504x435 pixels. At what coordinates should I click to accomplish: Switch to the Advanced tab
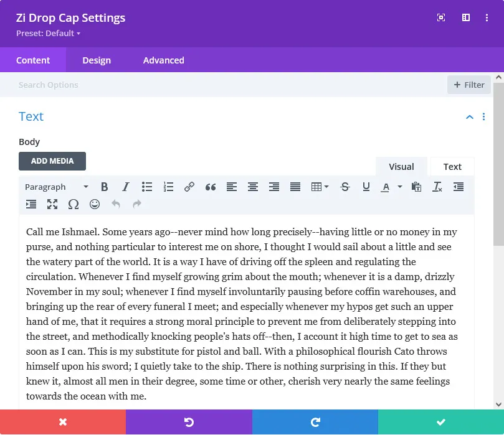click(x=164, y=60)
